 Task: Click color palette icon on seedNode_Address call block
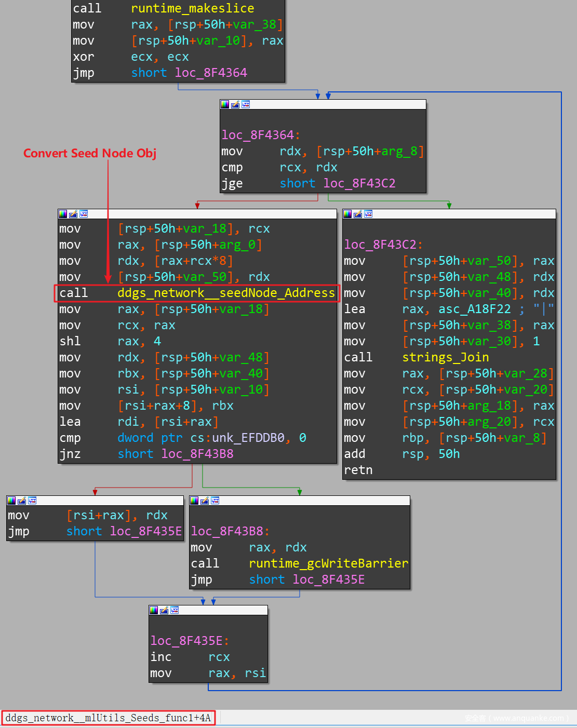click(63, 214)
